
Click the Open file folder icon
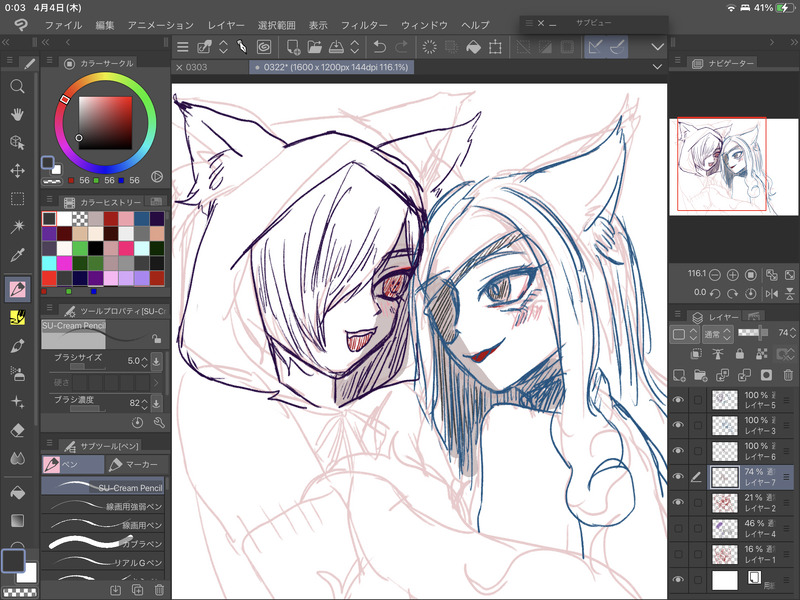tap(315, 47)
